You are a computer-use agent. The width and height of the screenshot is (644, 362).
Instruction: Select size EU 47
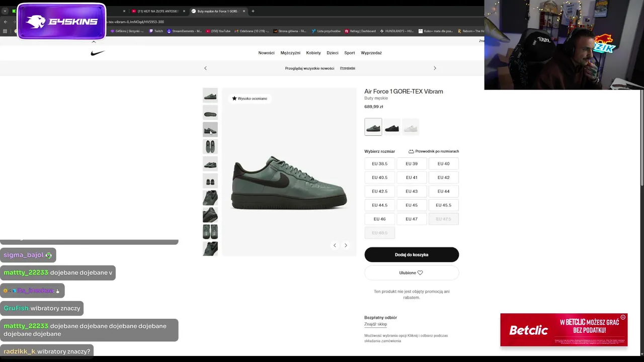tap(412, 219)
